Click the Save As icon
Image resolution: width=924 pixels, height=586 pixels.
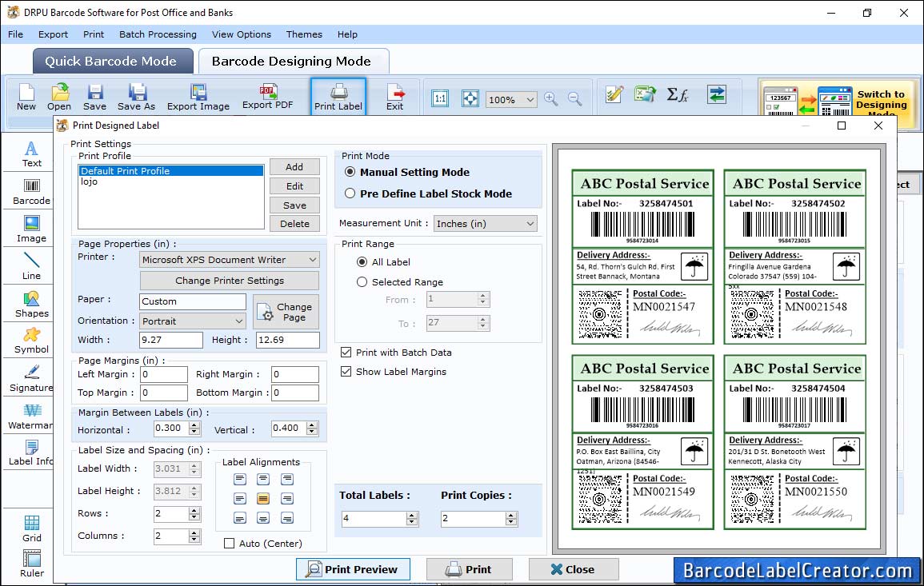[x=136, y=98]
